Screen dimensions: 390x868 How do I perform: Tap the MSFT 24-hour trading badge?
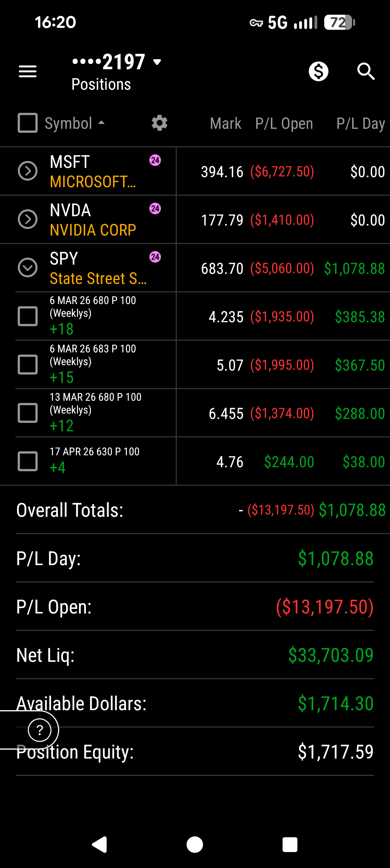tap(155, 160)
